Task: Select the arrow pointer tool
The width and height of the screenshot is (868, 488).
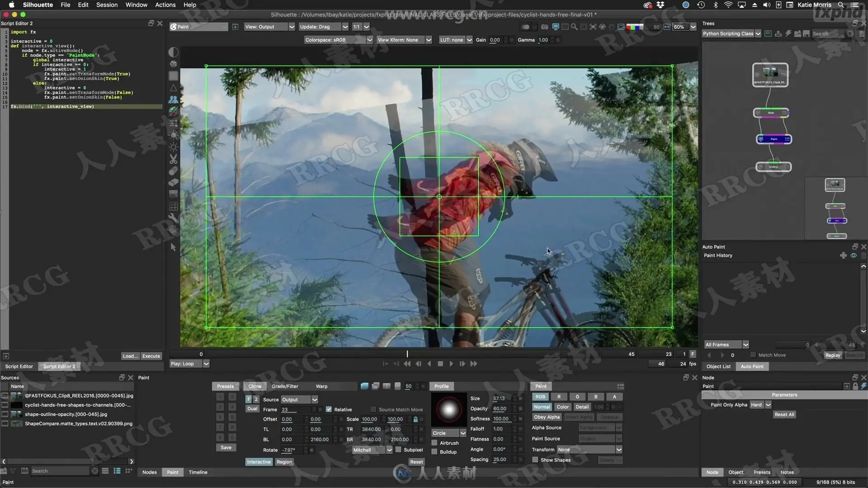Action: pos(173,247)
